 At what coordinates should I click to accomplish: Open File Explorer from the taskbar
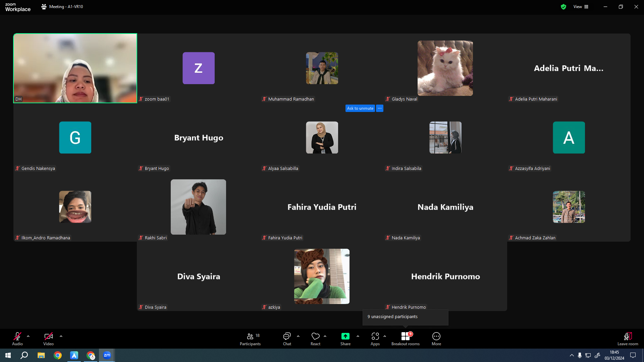click(41, 355)
